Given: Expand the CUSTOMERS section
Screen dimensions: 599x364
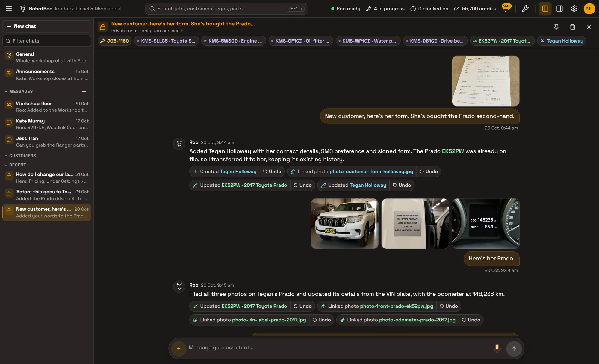Looking at the screenshot, I should click(x=20, y=156).
